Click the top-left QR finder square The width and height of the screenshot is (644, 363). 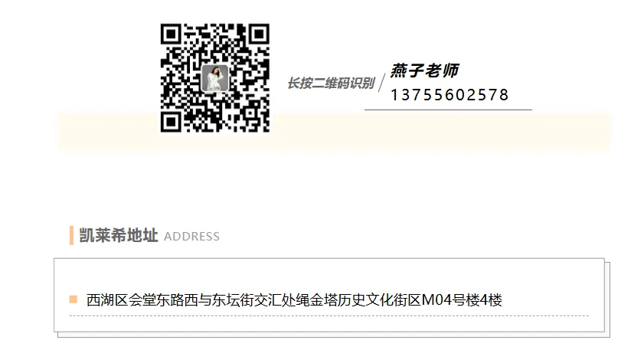[172, 34]
